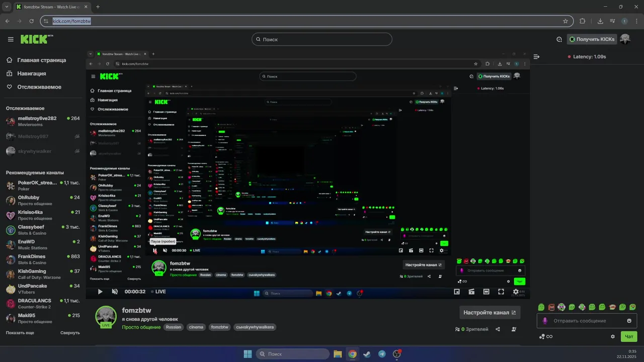Open mellstroylive282 followed channel

tap(42, 121)
